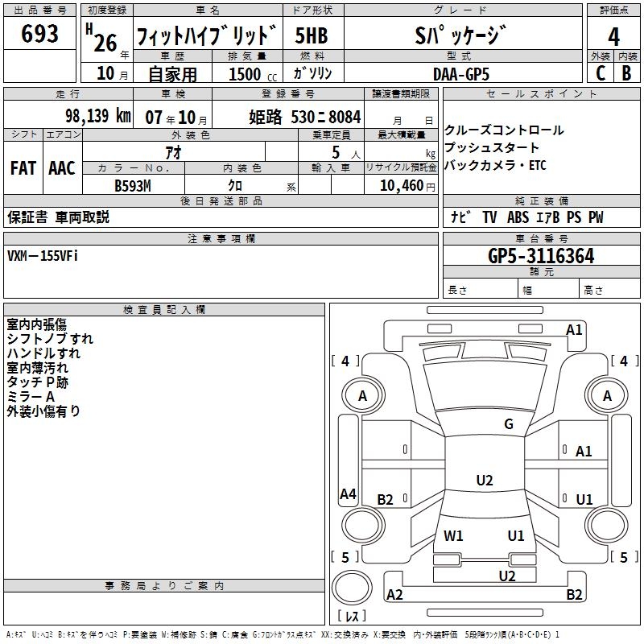Select inspector note シフトノブすれ
The width and height of the screenshot is (644, 644).
[x=50, y=339]
